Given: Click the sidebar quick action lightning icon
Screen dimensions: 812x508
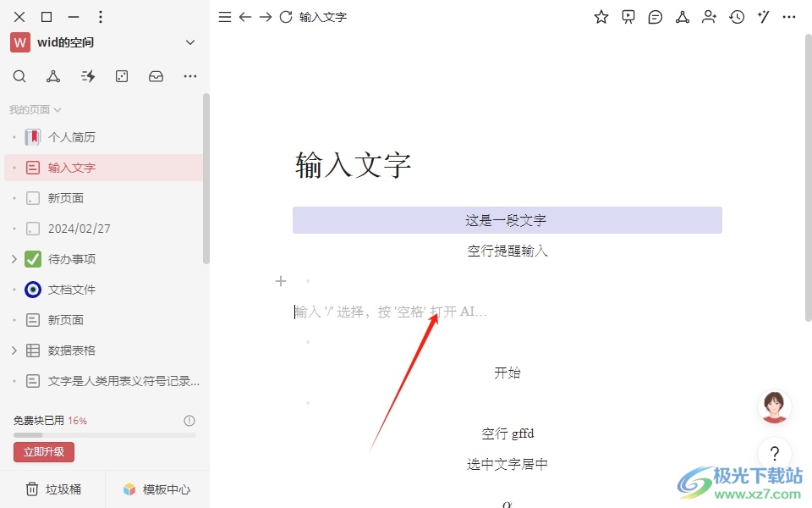Looking at the screenshot, I should [88, 77].
